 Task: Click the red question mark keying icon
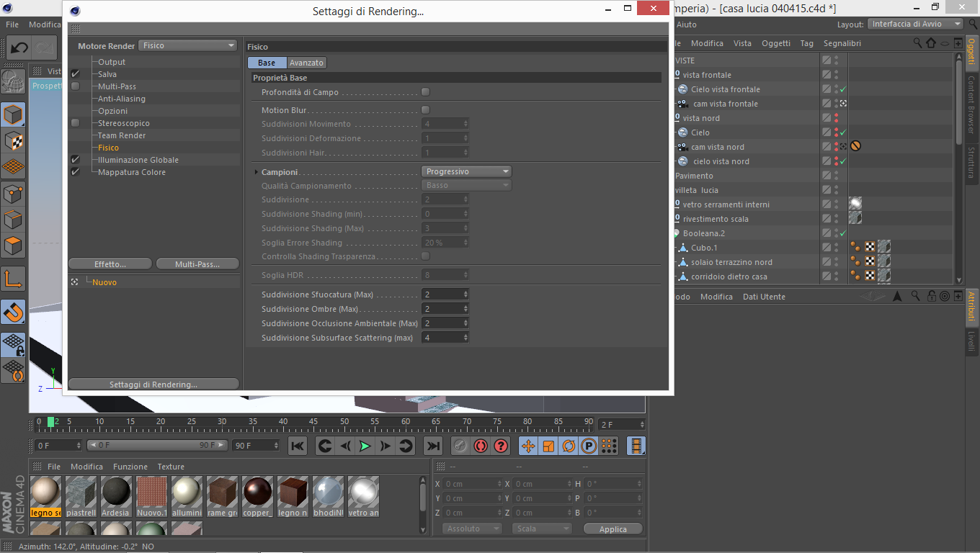coord(501,446)
